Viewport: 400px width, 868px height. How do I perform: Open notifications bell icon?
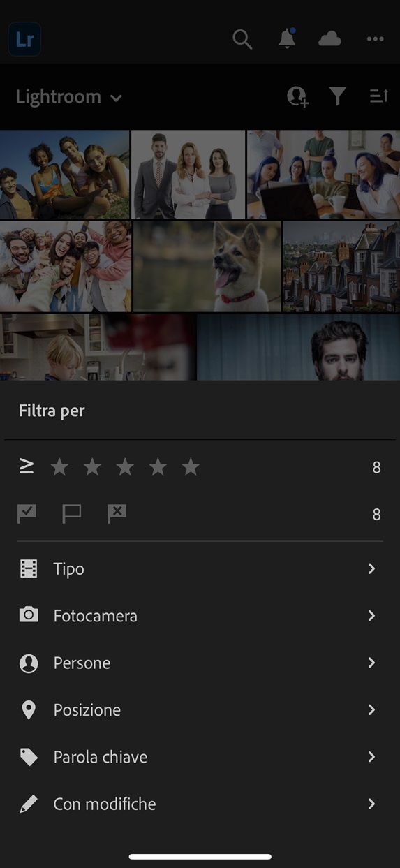pos(286,38)
